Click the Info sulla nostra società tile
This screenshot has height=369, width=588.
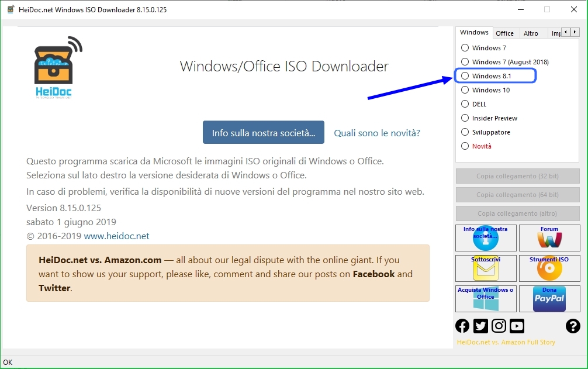pyautogui.click(x=486, y=238)
